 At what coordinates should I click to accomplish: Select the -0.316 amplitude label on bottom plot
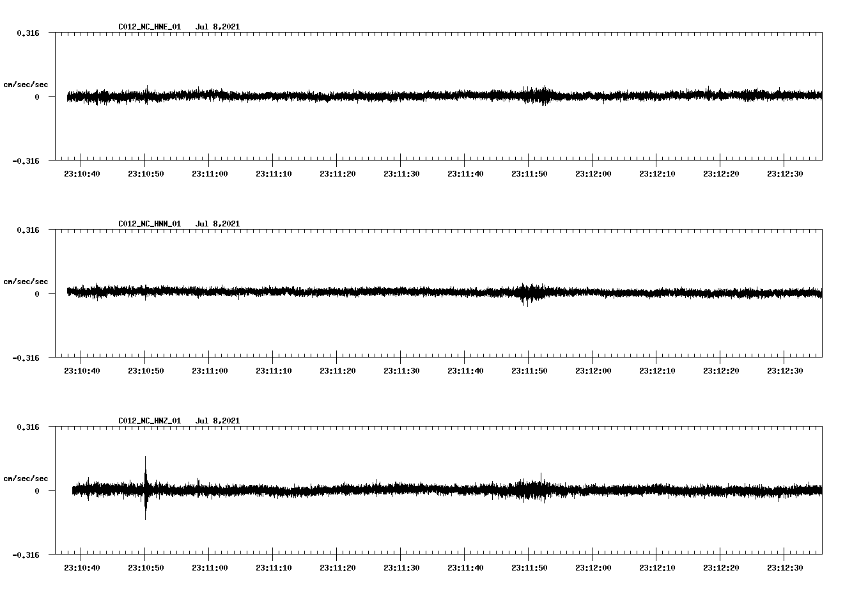coord(27,555)
